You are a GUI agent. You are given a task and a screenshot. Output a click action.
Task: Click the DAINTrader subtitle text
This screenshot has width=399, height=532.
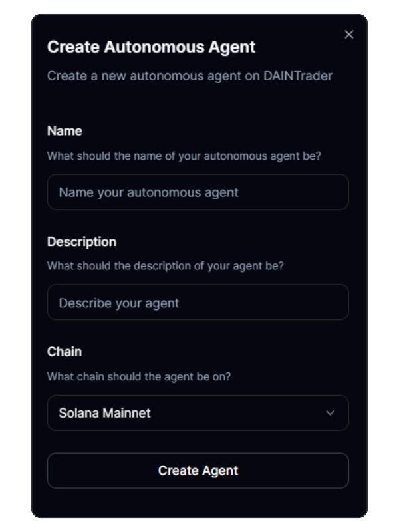[191, 76]
